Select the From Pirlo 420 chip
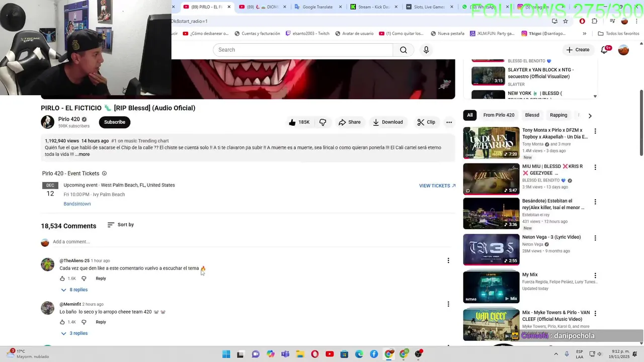 tap(499, 115)
